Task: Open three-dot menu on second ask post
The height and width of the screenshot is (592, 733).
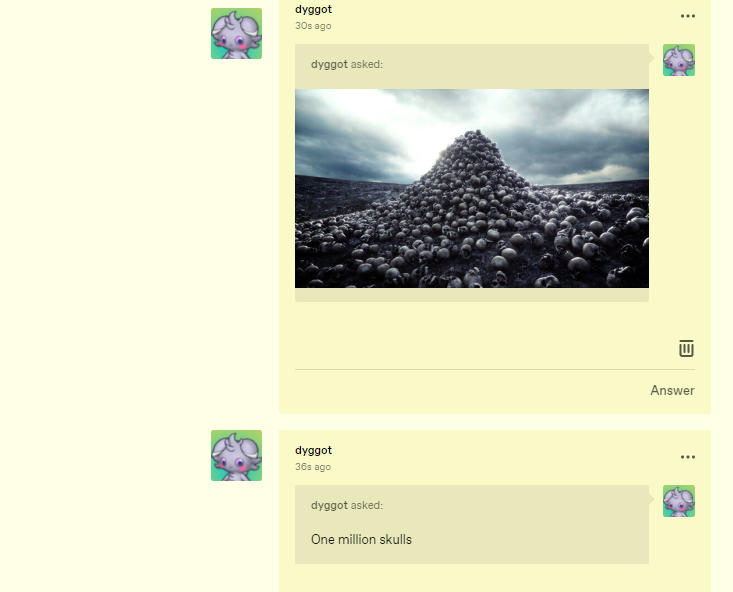Action: [x=688, y=457]
